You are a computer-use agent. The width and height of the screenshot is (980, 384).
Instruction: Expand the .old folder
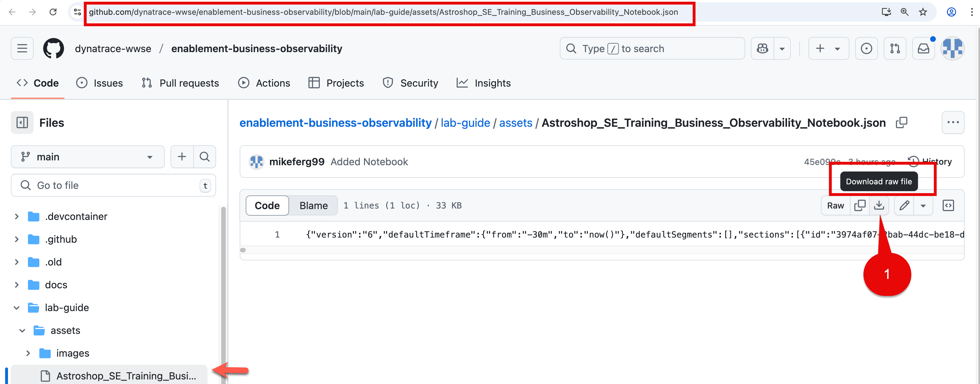[16, 262]
